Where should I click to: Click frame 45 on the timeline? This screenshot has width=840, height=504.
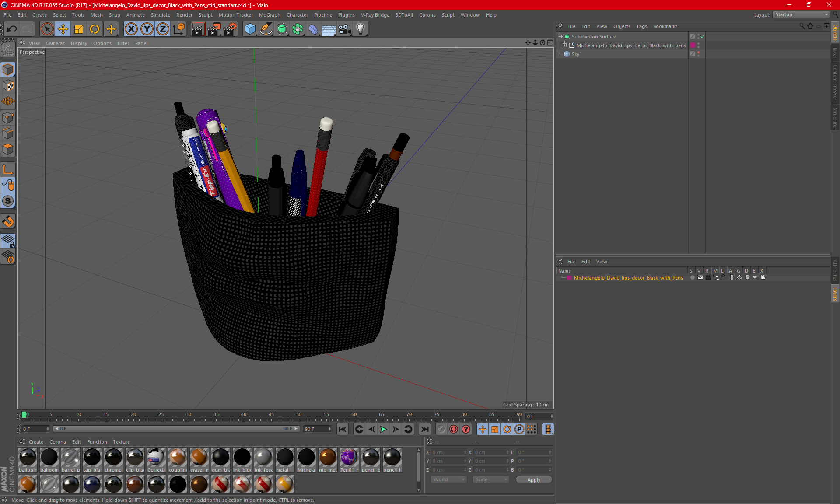coord(271,415)
